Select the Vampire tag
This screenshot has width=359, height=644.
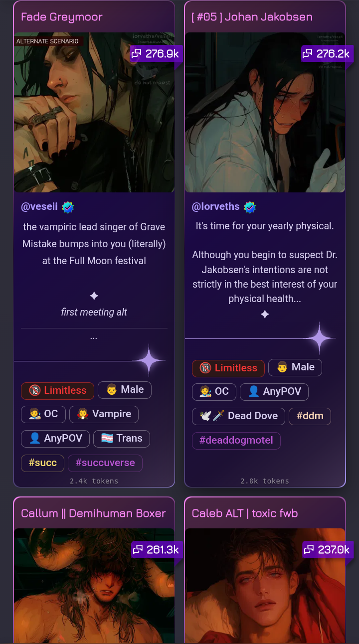point(104,414)
